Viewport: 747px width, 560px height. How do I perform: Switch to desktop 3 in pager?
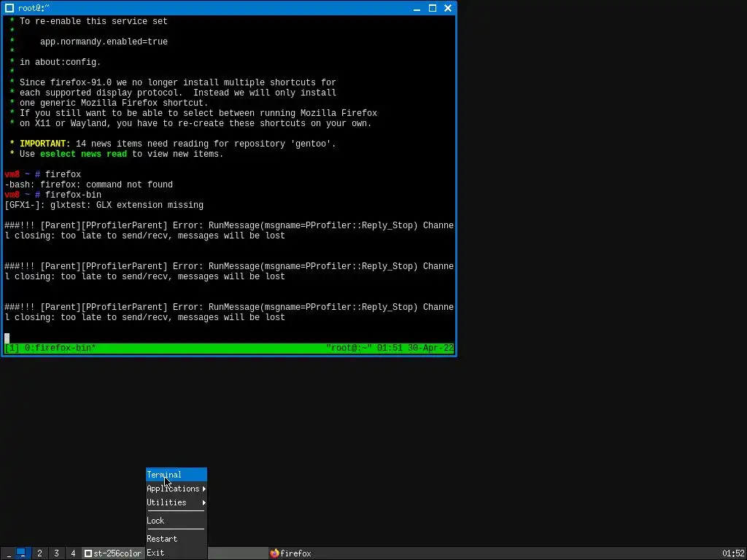coord(56,553)
